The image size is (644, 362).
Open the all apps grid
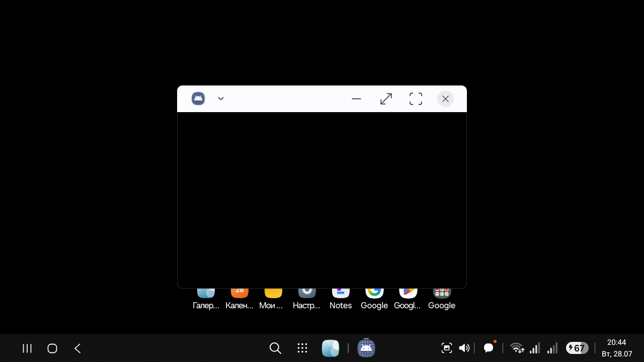click(x=302, y=348)
